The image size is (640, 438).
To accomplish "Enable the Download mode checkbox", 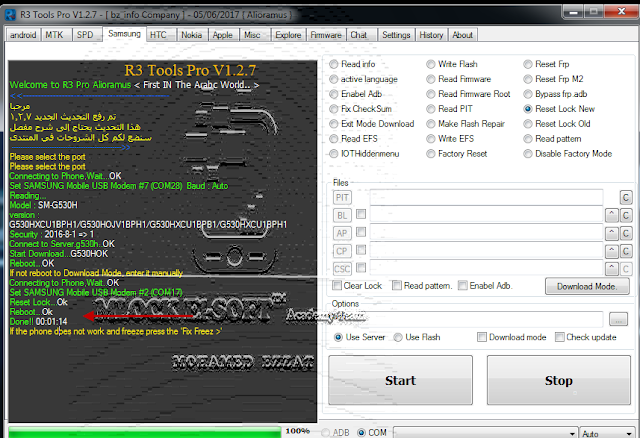I will [482, 337].
